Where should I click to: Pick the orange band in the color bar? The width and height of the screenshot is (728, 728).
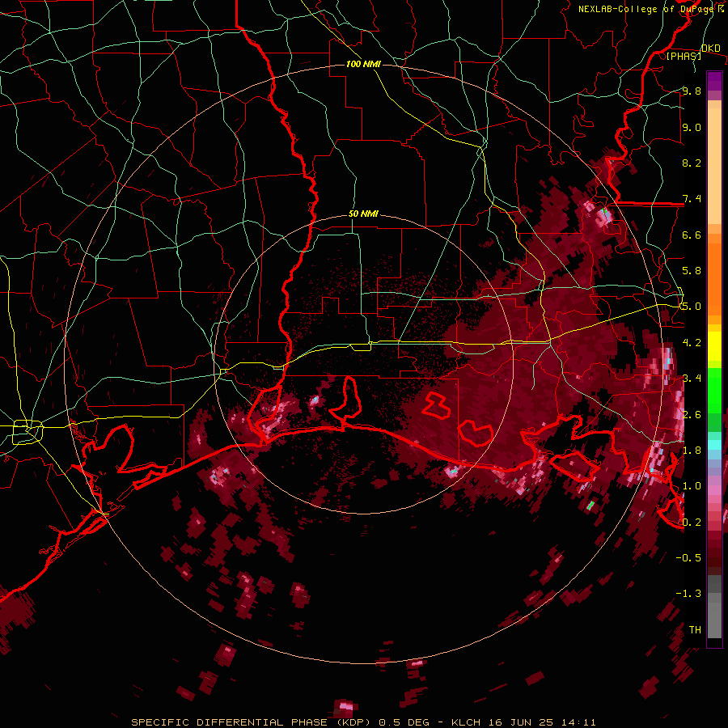click(714, 278)
